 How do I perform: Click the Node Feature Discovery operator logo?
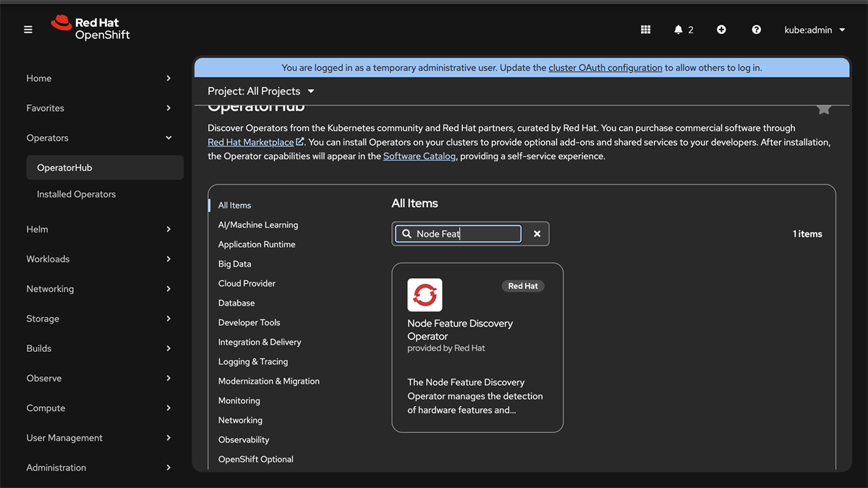point(425,295)
